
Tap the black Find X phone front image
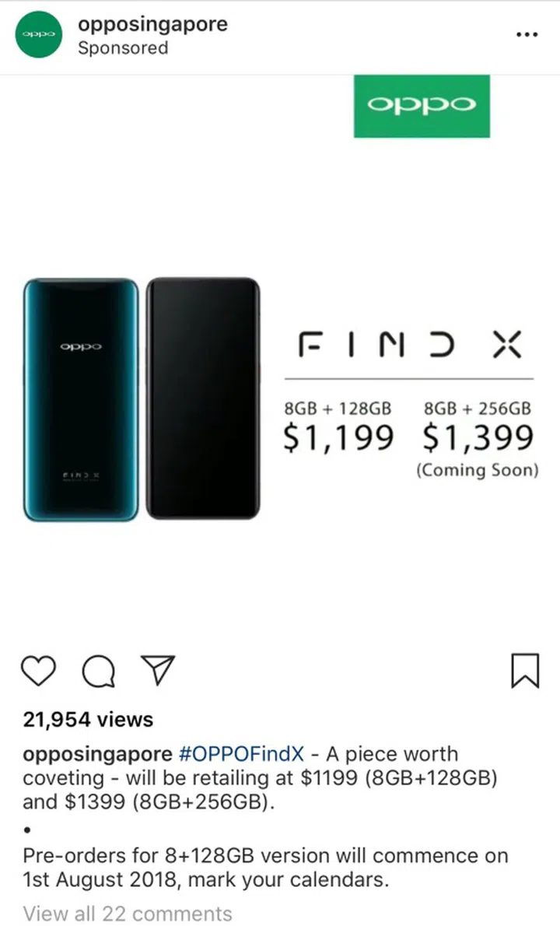(203, 398)
